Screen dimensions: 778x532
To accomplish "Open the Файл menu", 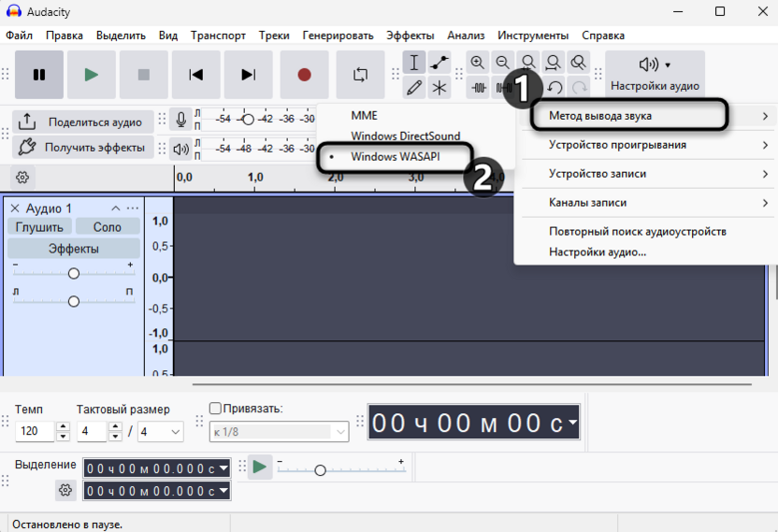I will pyautogui.click(x=19, y=36).
